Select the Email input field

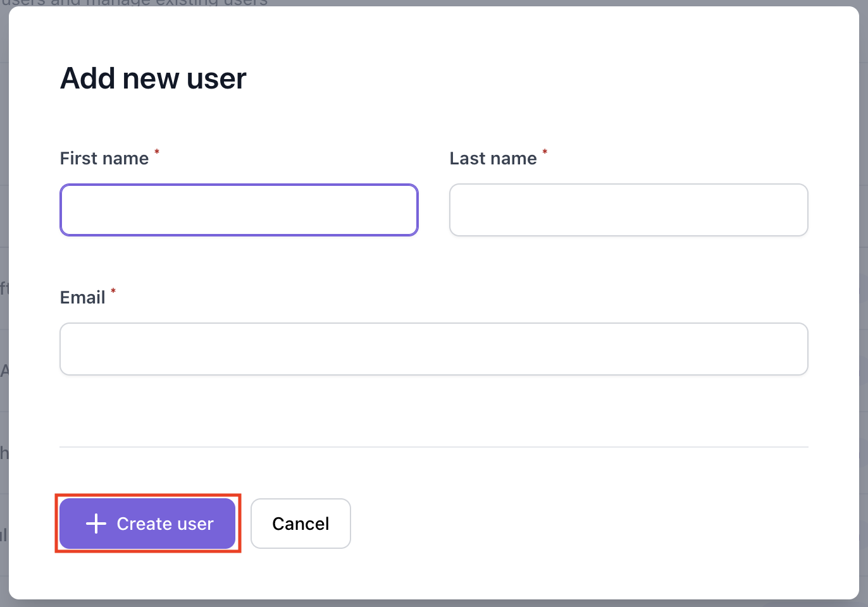[433, 349]
